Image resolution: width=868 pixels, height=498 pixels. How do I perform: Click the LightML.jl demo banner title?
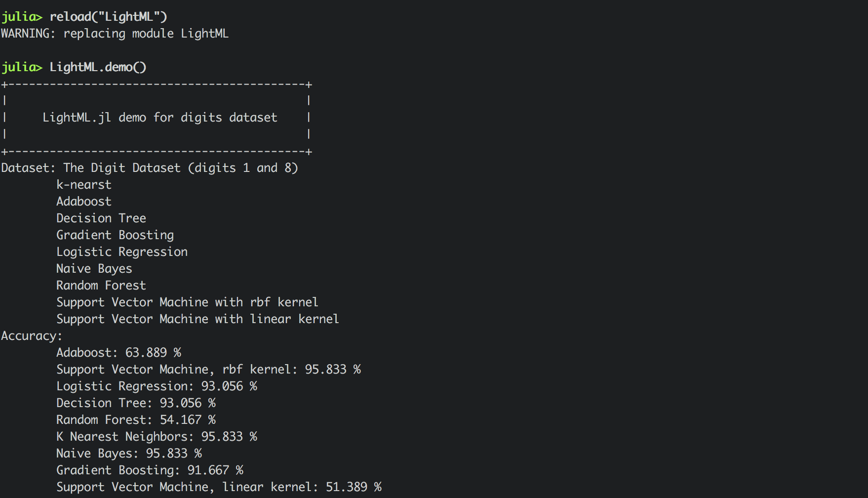[x=159, y=118]
